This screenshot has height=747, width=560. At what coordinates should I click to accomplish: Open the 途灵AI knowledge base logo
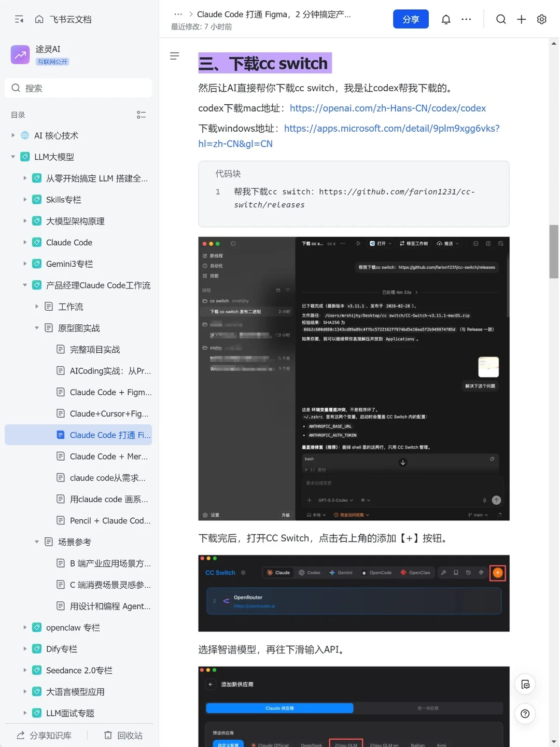click(20, 54)
